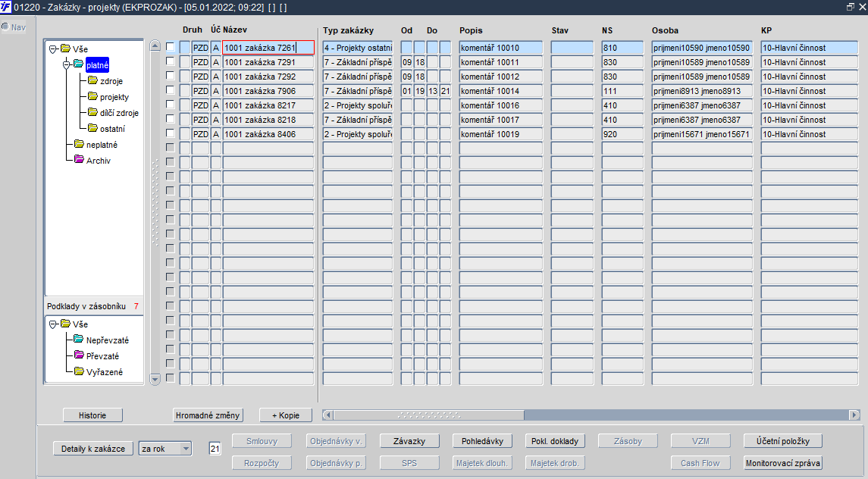
Task: Open Závazky button
Action: pyautogui.click(x=409, y=441)
